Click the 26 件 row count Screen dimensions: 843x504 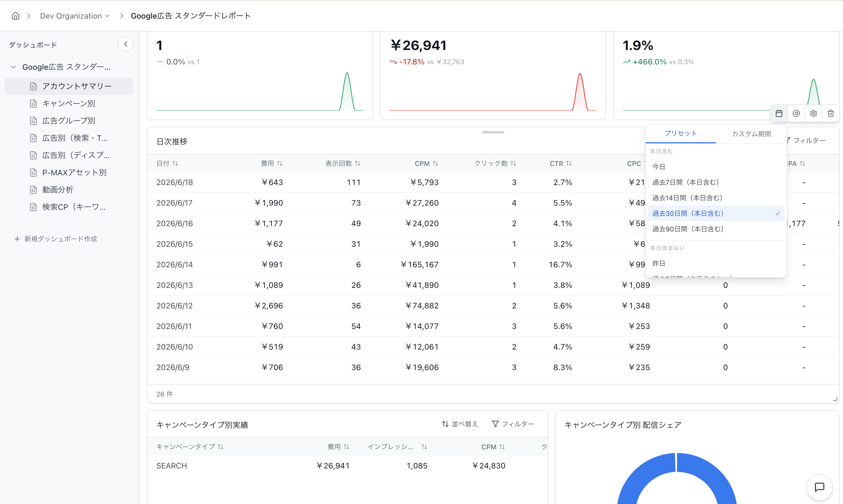164,394
